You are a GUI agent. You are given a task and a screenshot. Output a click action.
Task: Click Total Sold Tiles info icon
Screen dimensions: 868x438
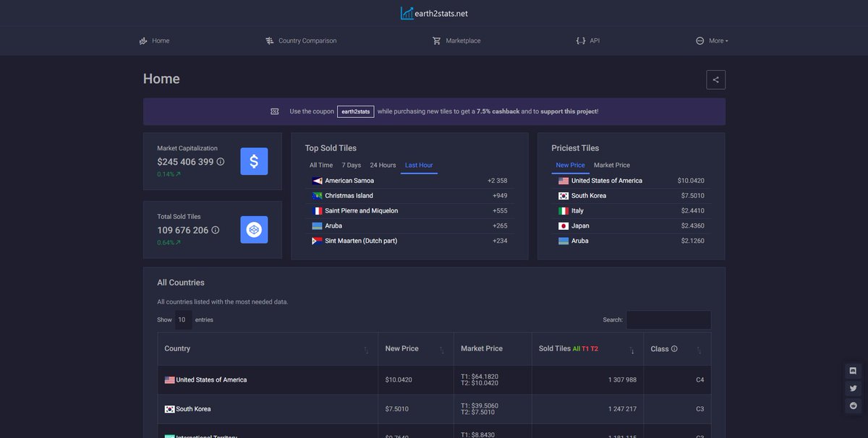tap(215, 230)
